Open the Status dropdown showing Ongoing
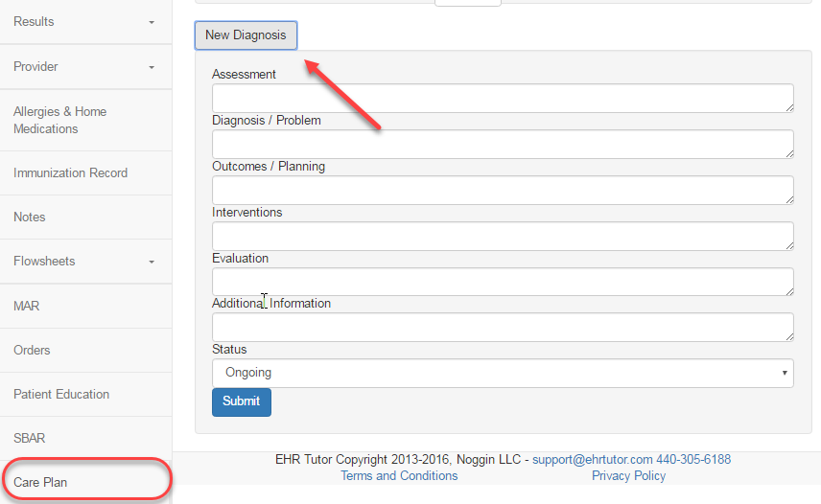The image size is (821, 504). pos(503,373)
